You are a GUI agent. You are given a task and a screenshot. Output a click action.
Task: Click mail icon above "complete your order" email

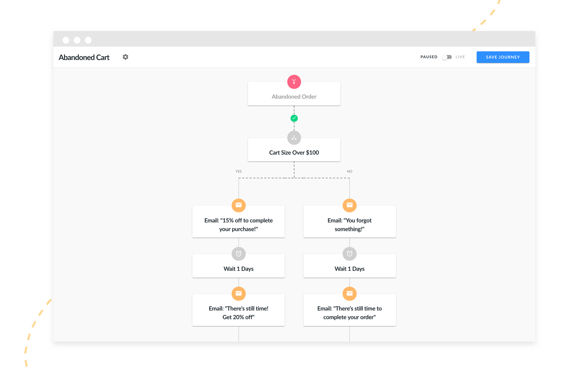(349, 293)
